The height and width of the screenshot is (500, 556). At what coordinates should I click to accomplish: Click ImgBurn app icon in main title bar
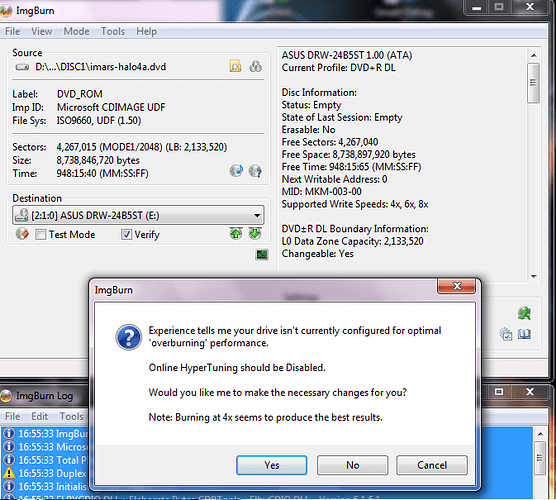click(x=6, y=11)
